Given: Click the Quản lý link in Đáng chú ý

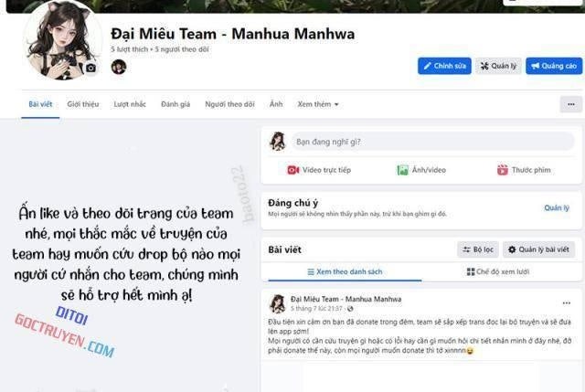Looking at the screenshot, I should [557, 207].
